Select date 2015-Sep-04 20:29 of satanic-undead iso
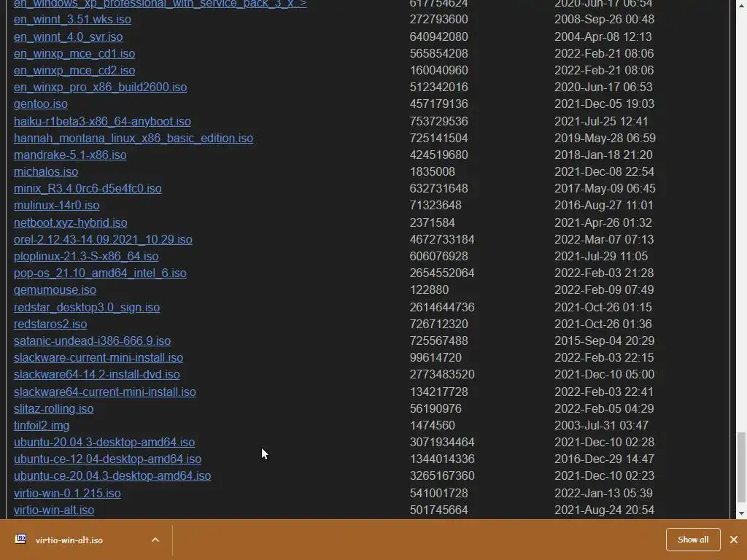The image size is (747, 560). (x=605, y=341)
